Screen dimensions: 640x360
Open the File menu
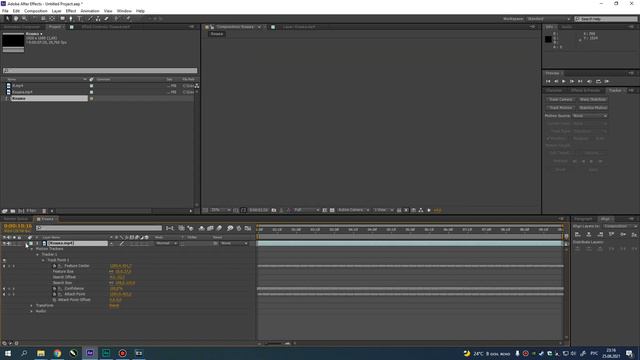click(5, 11)
